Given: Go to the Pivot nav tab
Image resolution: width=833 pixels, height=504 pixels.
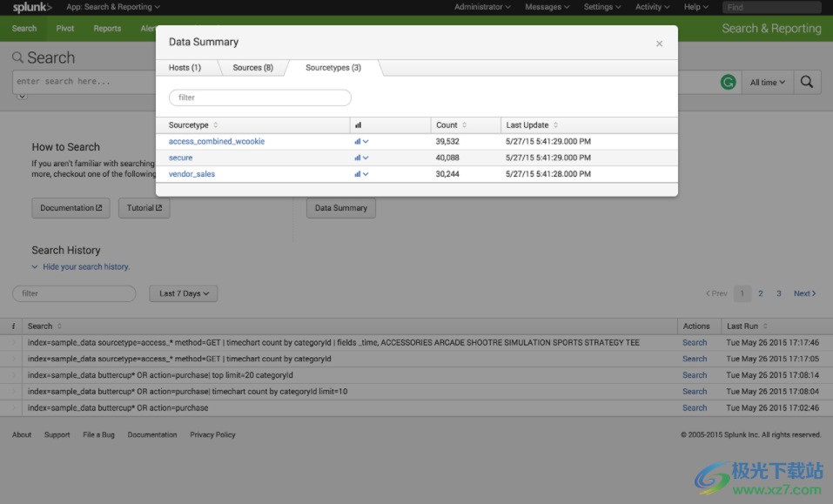Looking at the screenshot, I should [x=64, y=29].
